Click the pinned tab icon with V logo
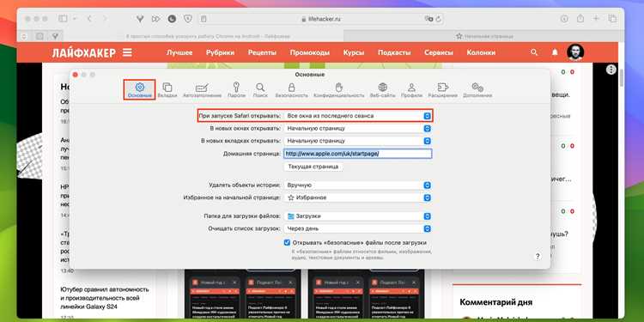The width and height of the screenshot is (644, 322). click(x=55, y=36)
